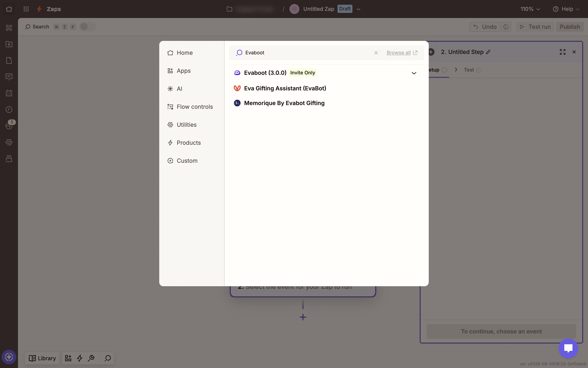Viewport: 588px width, 368px height.
Task: Select Flow controls category
Action: pos(190,107)
